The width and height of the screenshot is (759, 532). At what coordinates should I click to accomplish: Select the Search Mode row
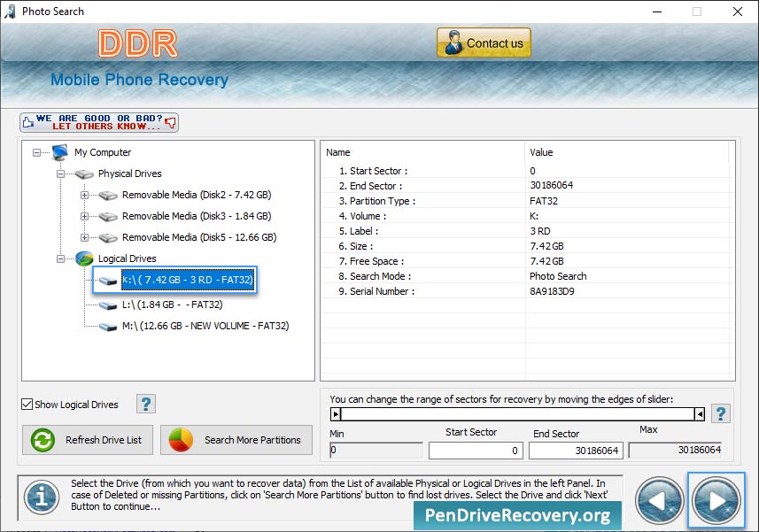tap(525, 275)
